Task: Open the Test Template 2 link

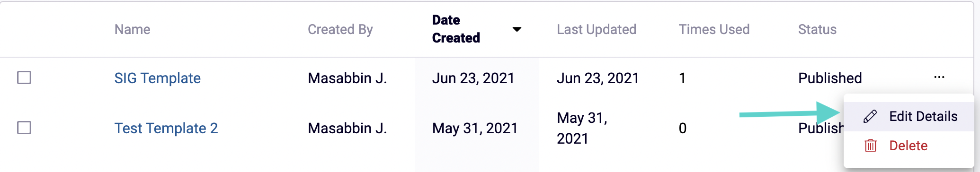Action: (166, 128)
